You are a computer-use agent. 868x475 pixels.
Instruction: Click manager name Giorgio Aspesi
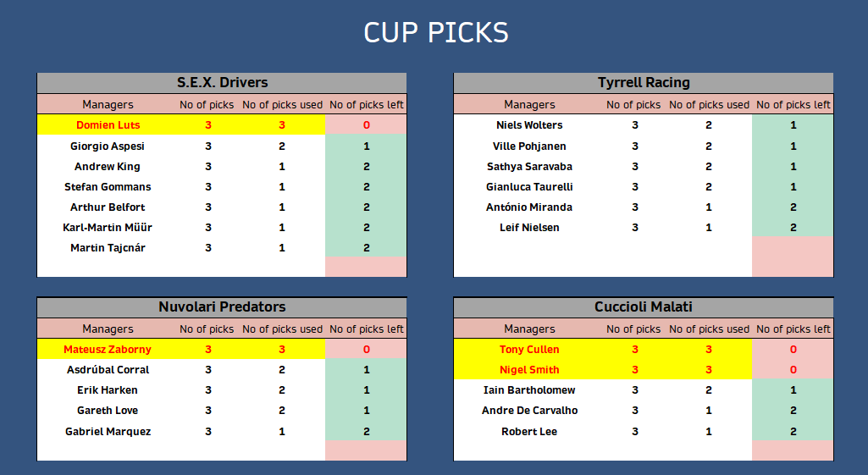pos(108,146)
